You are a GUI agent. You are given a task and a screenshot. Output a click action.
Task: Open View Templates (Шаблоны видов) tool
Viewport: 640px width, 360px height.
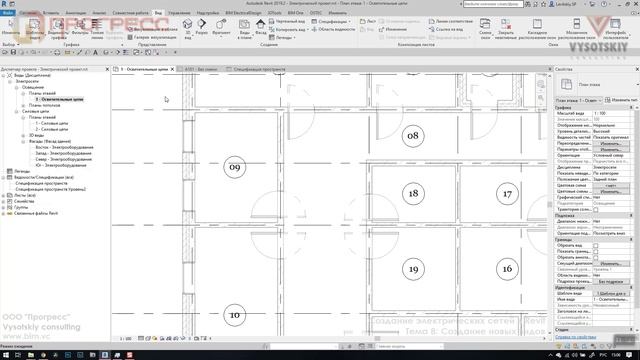click(x=35, y=29)
